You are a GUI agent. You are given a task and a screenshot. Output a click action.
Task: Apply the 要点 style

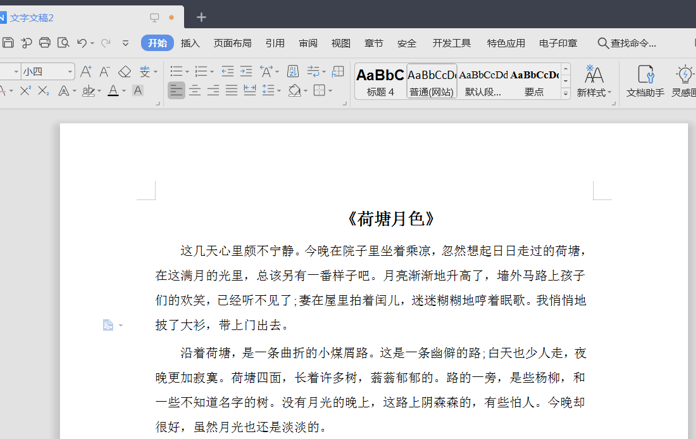534,81
